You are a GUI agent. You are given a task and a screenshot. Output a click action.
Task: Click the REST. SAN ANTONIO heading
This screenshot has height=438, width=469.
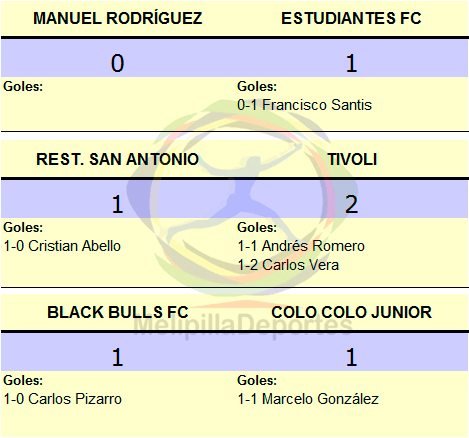(117, 159)
